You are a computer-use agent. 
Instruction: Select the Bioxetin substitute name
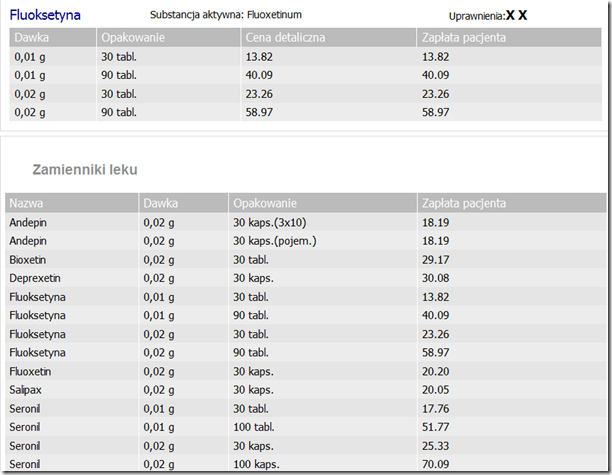[28, 260]
